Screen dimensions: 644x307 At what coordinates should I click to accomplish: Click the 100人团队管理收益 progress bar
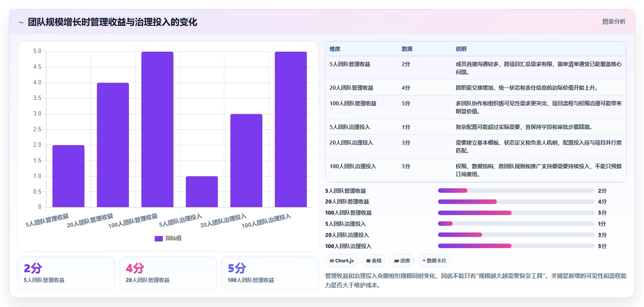click(x=516, y=212)
